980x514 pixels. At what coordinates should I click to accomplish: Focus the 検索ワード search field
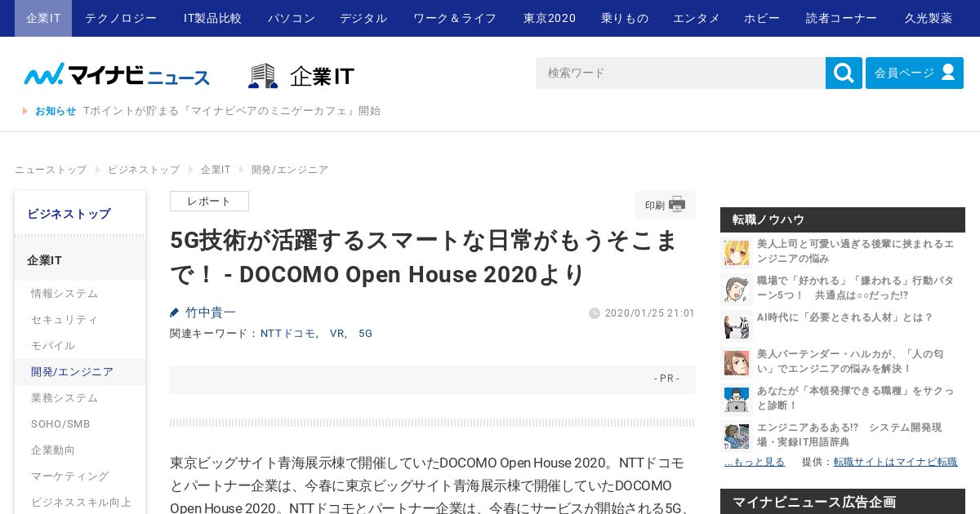coord(680,73)
